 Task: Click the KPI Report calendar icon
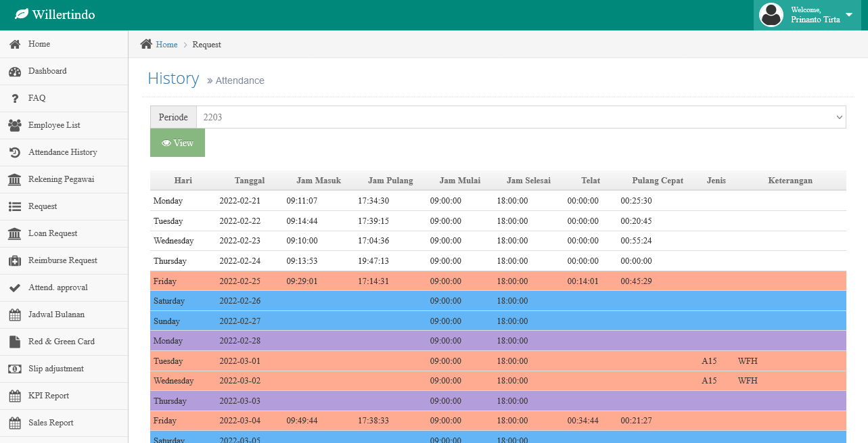point(14,396)
